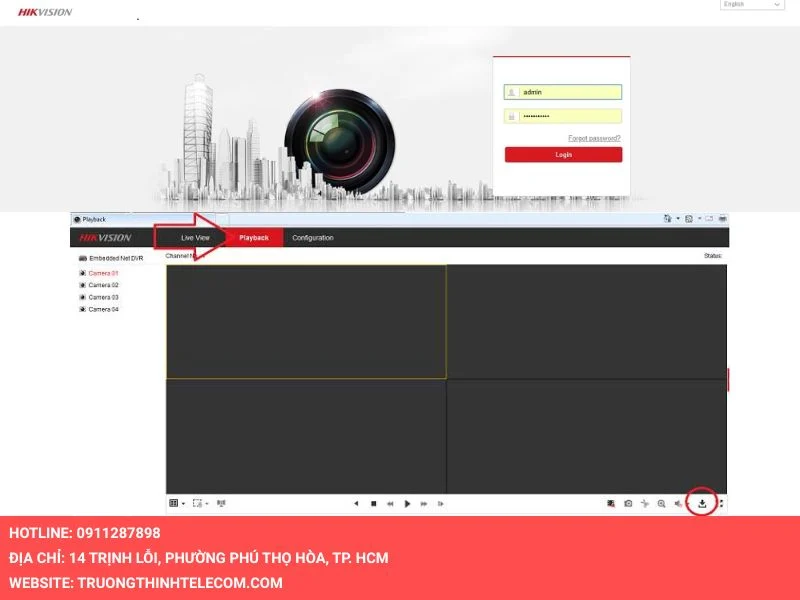Switch to the Live View tab

(x=195, y=238)
